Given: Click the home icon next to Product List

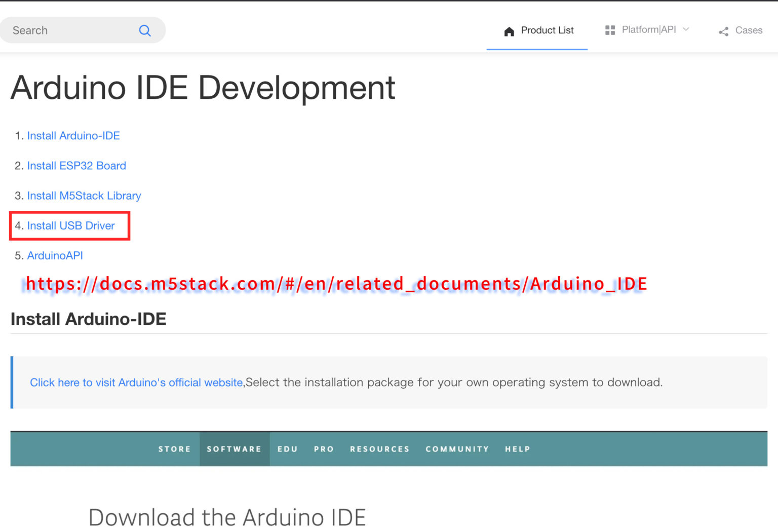Looking at the screenshot, I should point(509,30).
